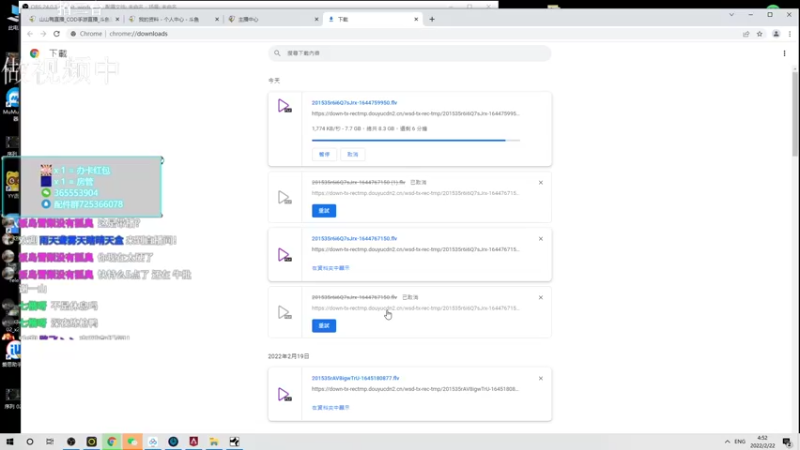Open the notification center icon
The image size is (800, 450).
pyautogui.click(x=787, y=442)
